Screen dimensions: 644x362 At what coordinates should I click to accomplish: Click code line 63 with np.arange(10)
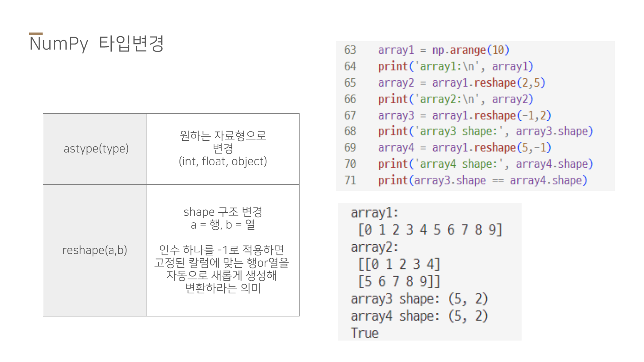pyautogui.click(x=443, y=50)
